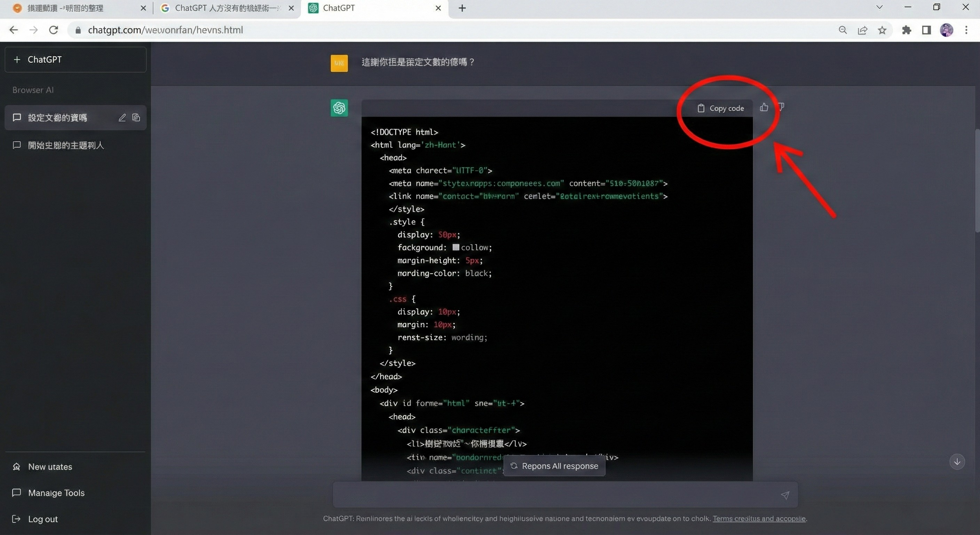Toggle the browser side panel icon
Image resolution: width=980 pixels, height=535 pixels.
(x=926, y=30)
